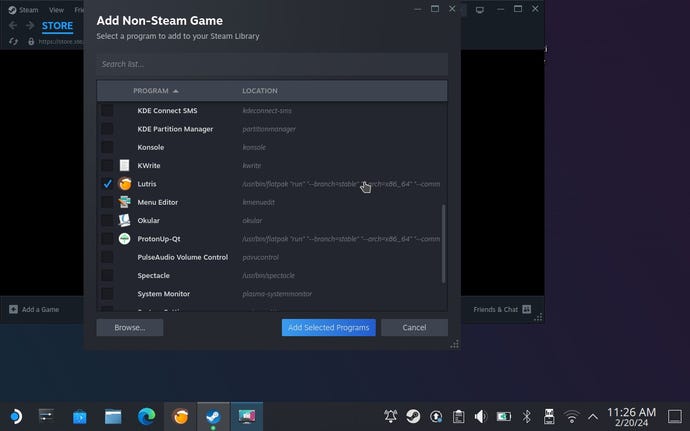Click the Add Selected Programs button

328,327
